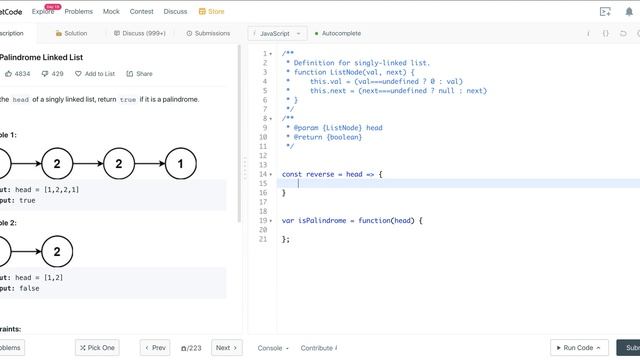Click the curly braces format icon
Image resolution: width=640 pixels, height=360 pixels.
[x=606, y=33]
